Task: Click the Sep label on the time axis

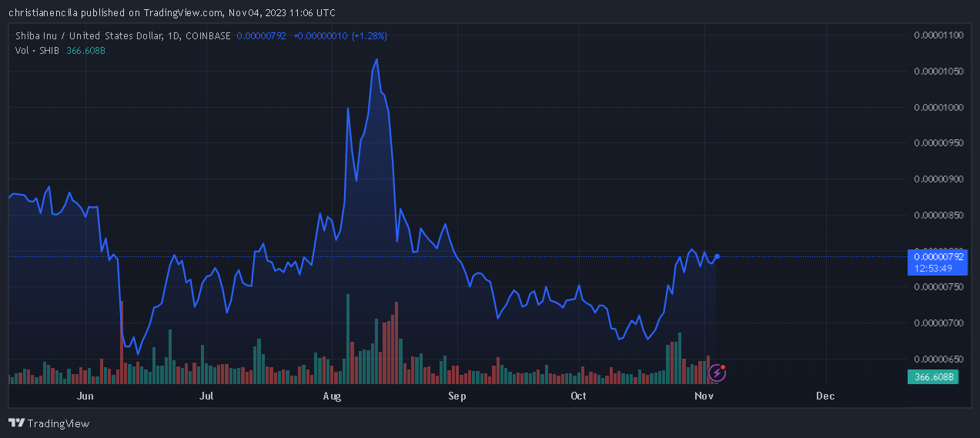Action: [x=457, y=396]
